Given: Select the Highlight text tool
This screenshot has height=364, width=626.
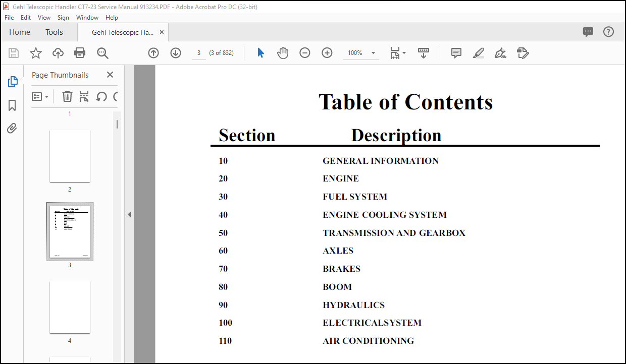Looking at the screenshot, I should tap(479, 53).
